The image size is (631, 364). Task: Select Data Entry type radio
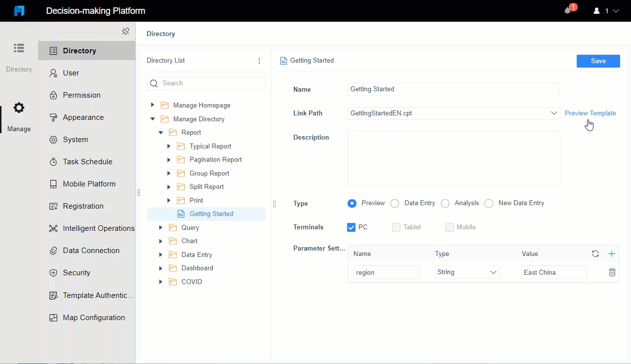tap(394, 203)
